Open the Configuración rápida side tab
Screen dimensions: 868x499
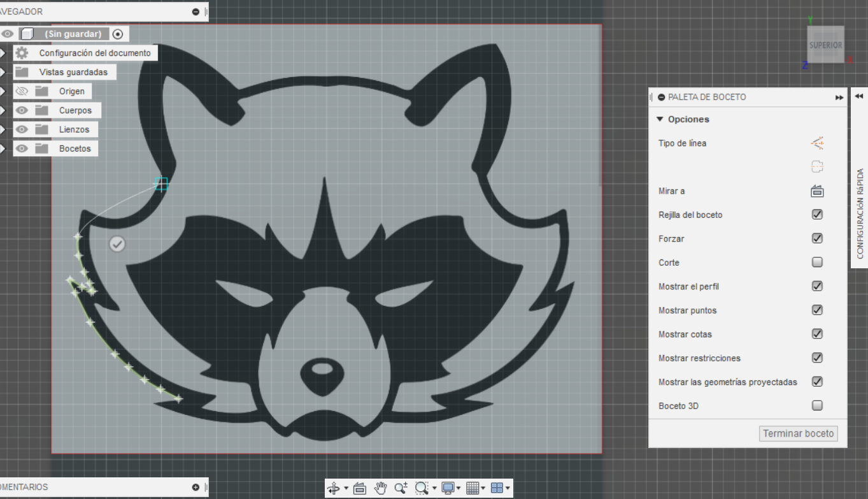[x=860, y=213]
